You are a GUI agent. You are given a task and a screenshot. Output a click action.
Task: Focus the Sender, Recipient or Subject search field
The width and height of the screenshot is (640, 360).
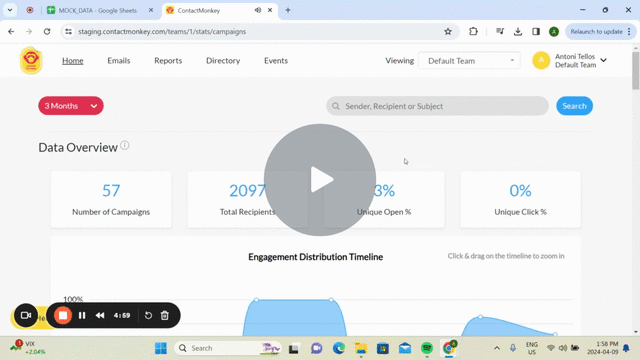tap(437, 106)
